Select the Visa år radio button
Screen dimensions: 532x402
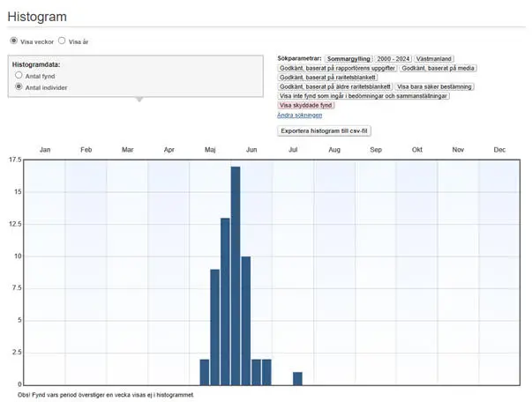point(62,41)
